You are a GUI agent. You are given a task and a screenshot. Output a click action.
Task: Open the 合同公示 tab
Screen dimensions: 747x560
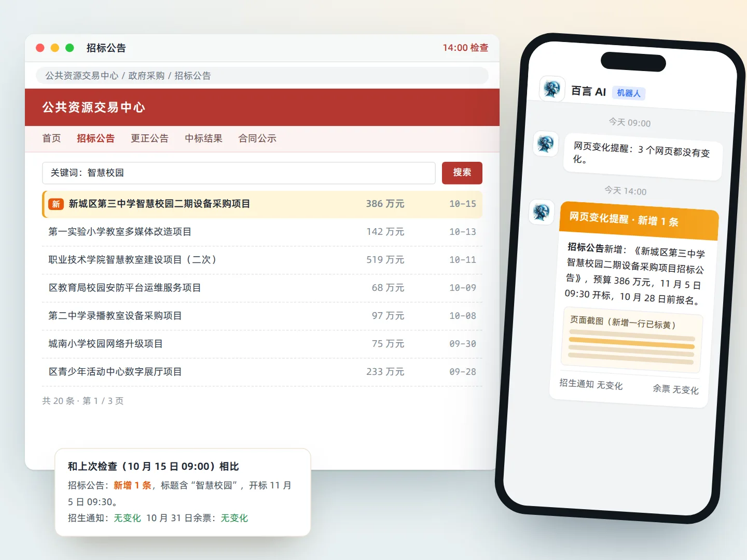(257, 138)
